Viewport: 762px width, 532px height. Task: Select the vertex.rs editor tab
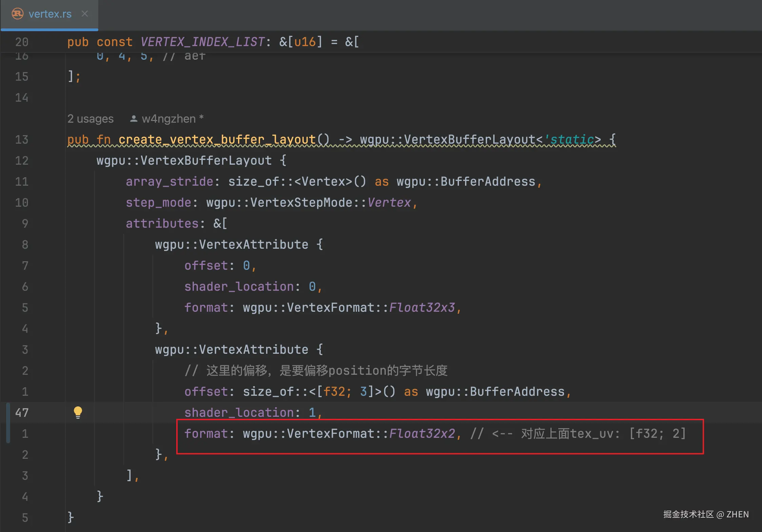(x=49, y=14)
